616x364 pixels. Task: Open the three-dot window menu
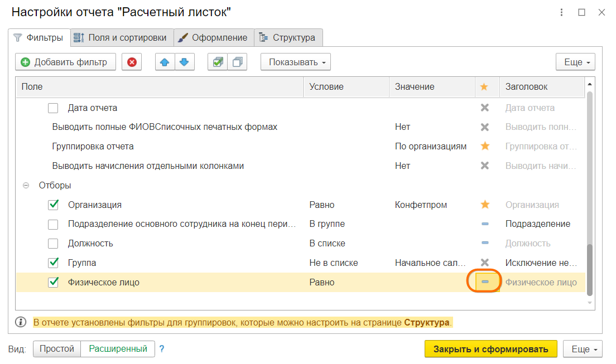click(561, 13)
